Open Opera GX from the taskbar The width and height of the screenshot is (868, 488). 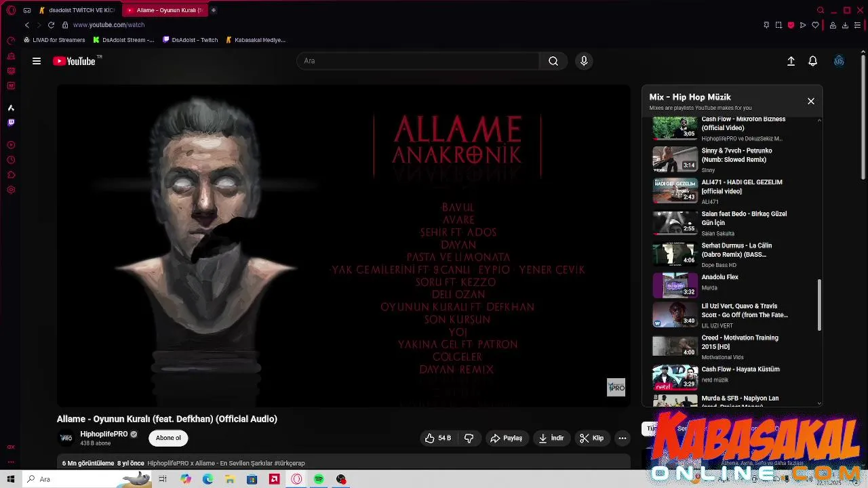(x=296, y=479)
